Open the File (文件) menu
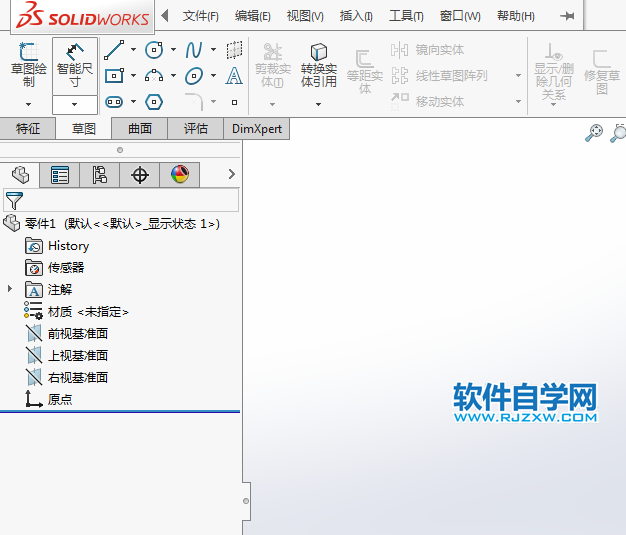This screenshot has width=626, height=535. 201,16
